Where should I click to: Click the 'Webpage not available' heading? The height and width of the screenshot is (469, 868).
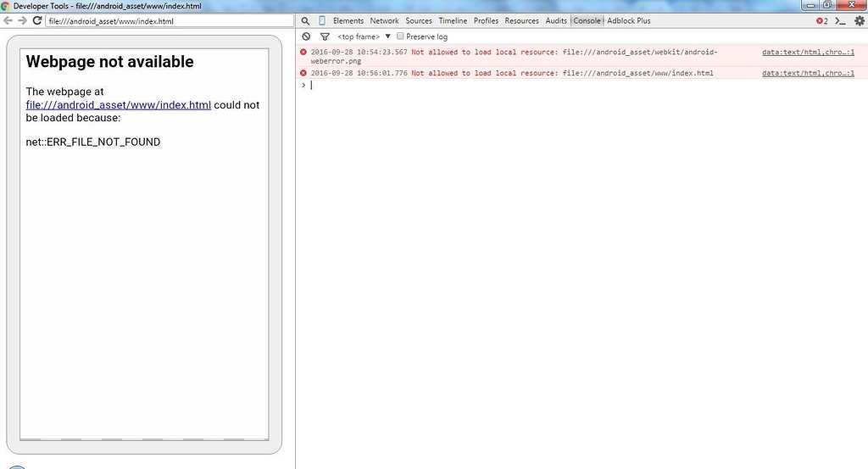click(109, 61)
